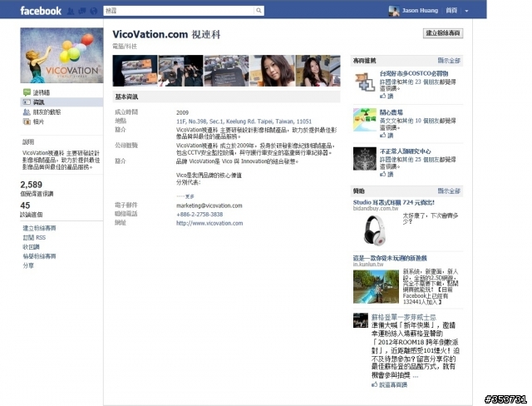Open the second photo strip thumbnail

tap(181, 71)
